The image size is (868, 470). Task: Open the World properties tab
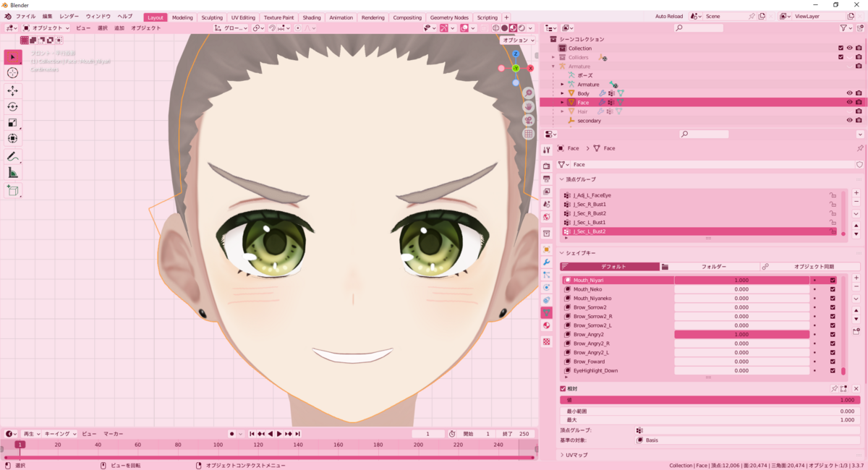[x=548, y=216]
